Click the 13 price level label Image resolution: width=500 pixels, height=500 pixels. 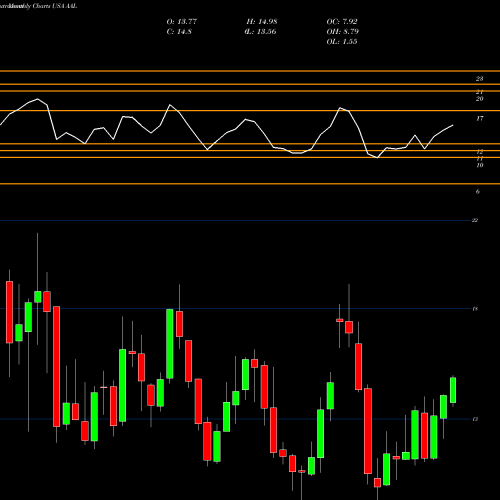coord(475,419)
